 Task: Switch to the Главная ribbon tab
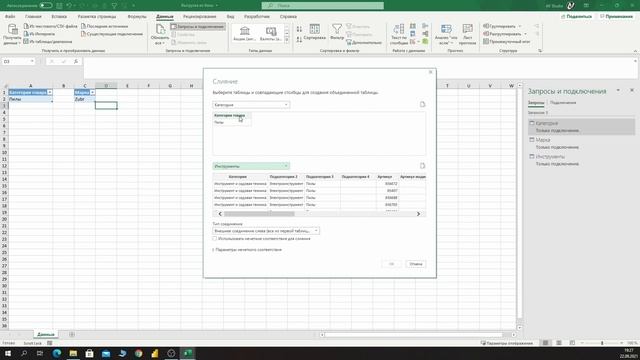tap(33, 17)
